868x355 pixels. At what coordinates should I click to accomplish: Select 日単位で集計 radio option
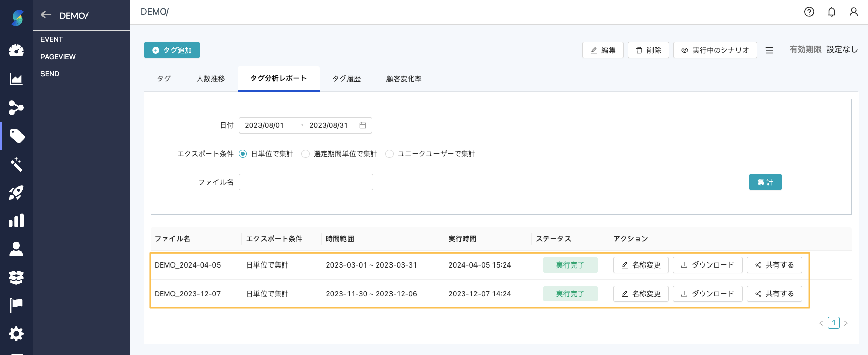243,154
